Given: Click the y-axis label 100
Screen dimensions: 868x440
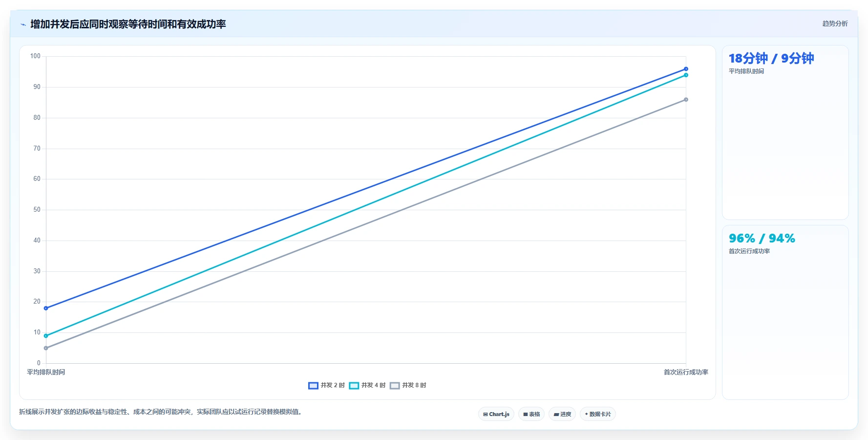Looking at the screenshot, I should [x=35, y=56].
